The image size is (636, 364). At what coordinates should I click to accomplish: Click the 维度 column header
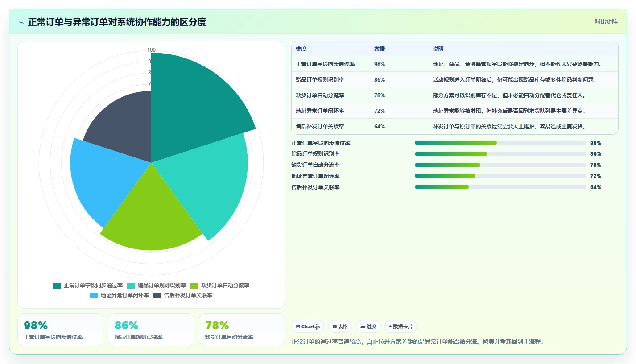[x=301, y=49]
